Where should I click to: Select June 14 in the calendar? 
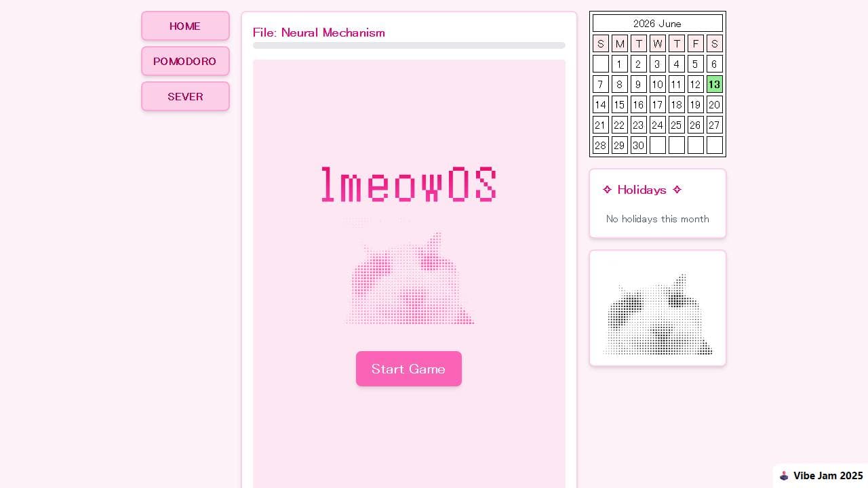click(x=601, y=104)
